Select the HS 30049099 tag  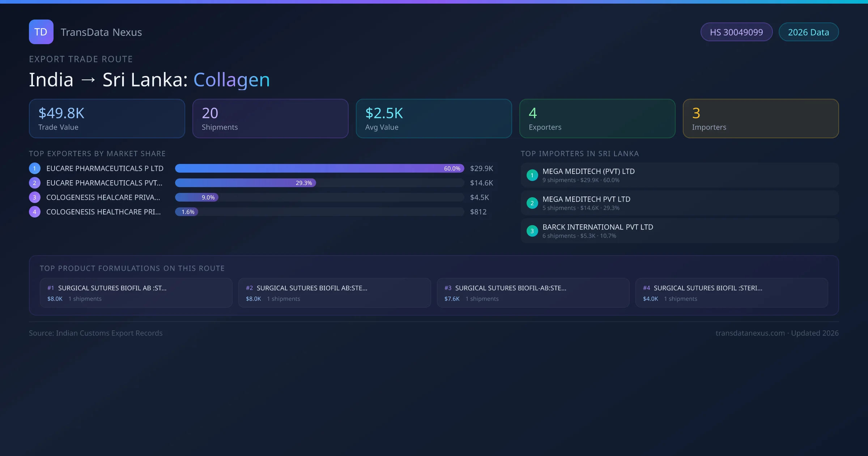click(736, 32)
